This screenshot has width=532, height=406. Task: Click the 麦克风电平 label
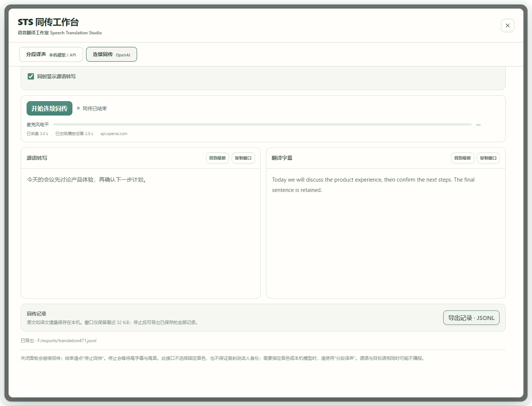38,125
